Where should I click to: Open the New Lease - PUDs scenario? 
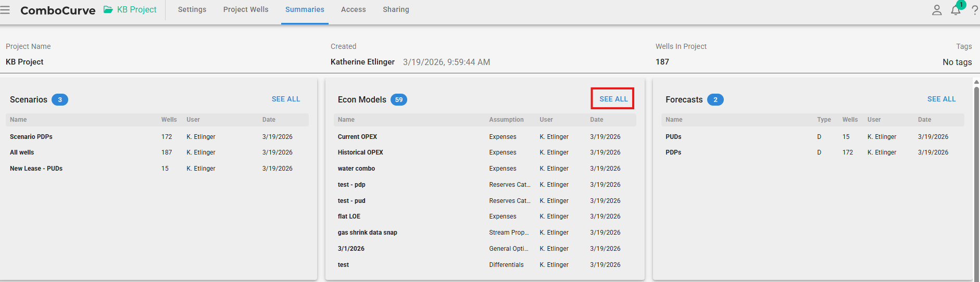(x=36, y=169)
